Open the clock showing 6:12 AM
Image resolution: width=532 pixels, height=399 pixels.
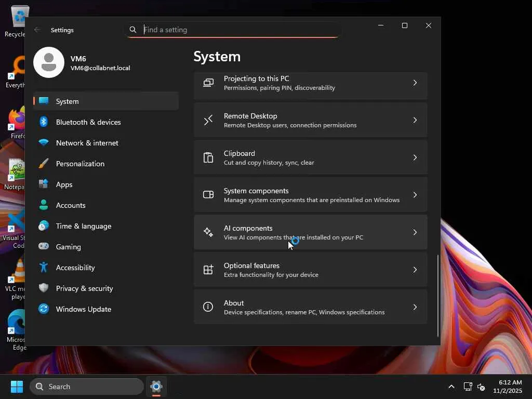coord(507,387)
